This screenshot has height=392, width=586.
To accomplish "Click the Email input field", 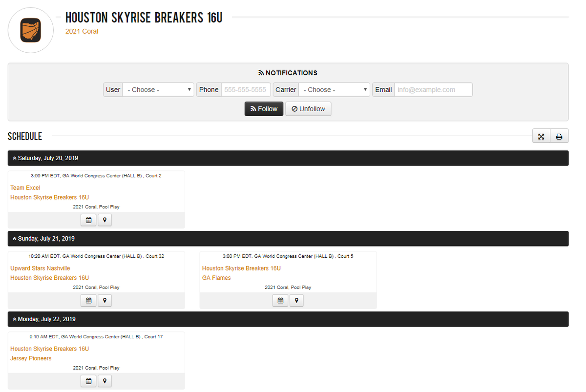I will point(434,90).
